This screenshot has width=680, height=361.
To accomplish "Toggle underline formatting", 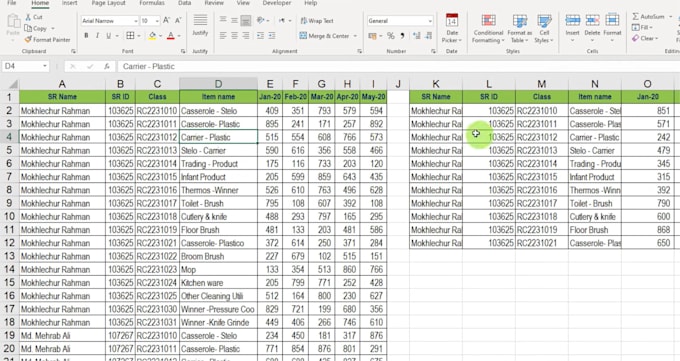I will pyautogui.click(x=108, y=36).
